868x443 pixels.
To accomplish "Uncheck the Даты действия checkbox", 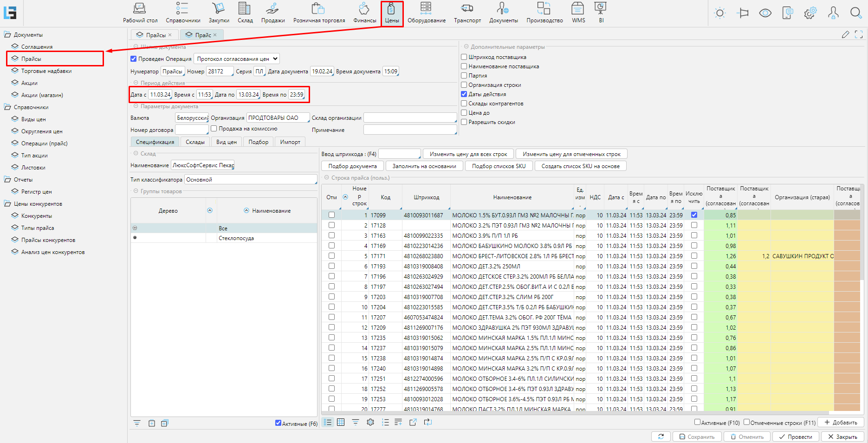I will coord(464,94).
